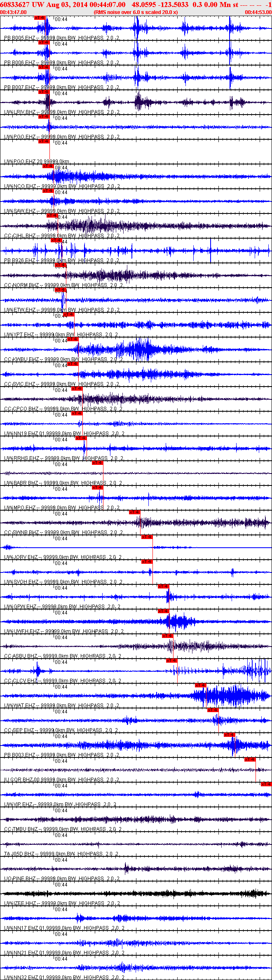Click the red pick marker above CC CLCV trace

[x=172, y=661]
